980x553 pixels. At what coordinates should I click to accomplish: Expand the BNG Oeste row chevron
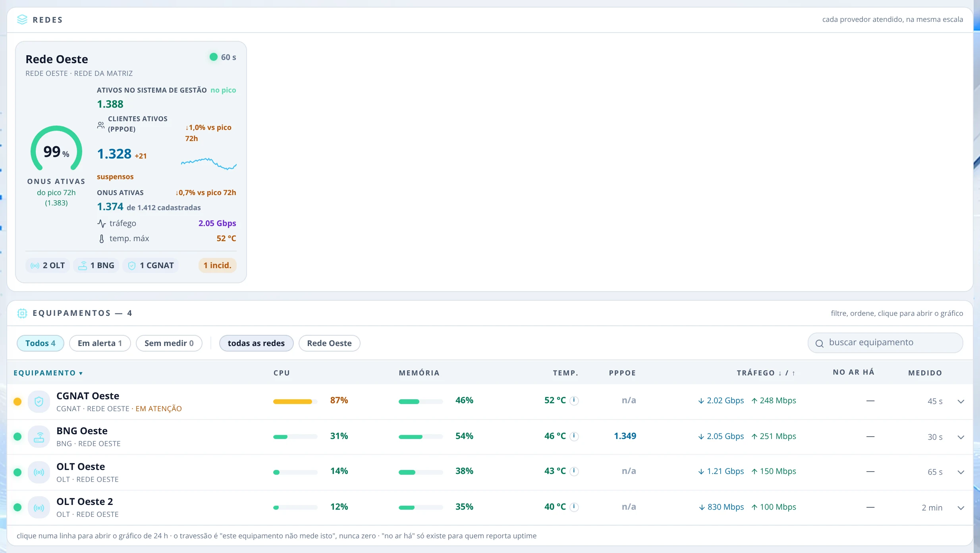pos(961,437)
